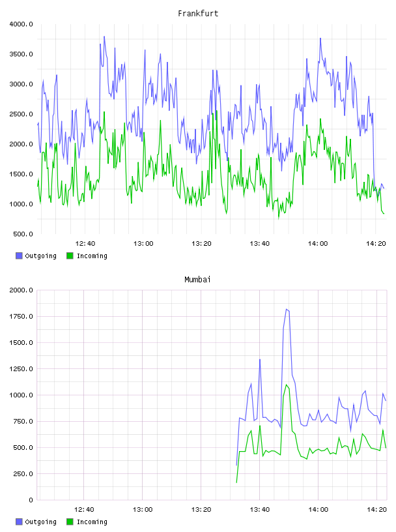Image resolution: width=396 pixels, height=532 pixels.
Task: Click the Frankfurt chart title
Action: point(198,14)
